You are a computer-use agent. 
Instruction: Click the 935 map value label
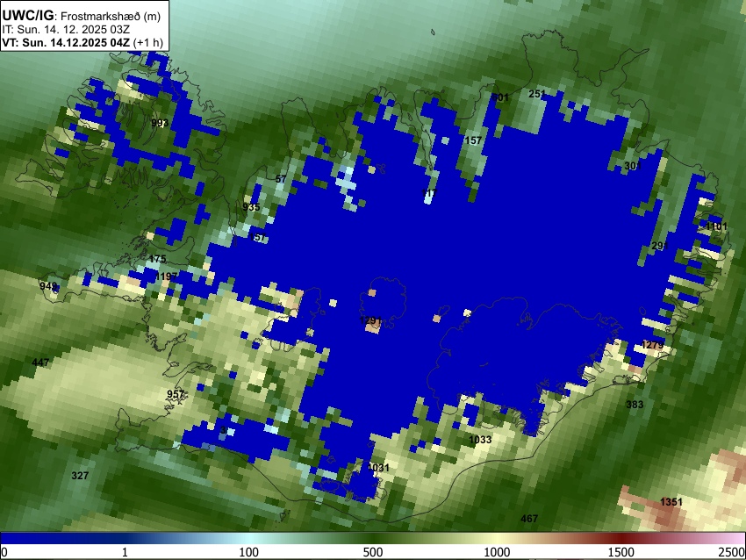(251, 207)
